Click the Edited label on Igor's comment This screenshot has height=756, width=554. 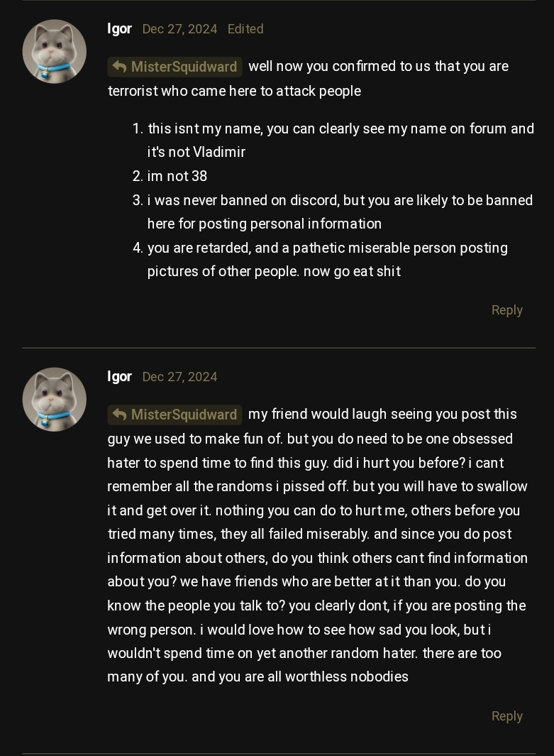[245, 29]
